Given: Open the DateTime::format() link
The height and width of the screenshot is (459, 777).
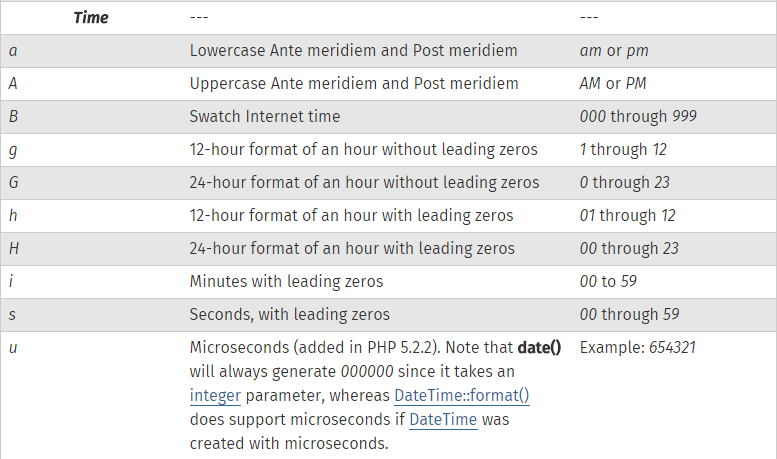Looking at the screenshot, I should point(462,396).
